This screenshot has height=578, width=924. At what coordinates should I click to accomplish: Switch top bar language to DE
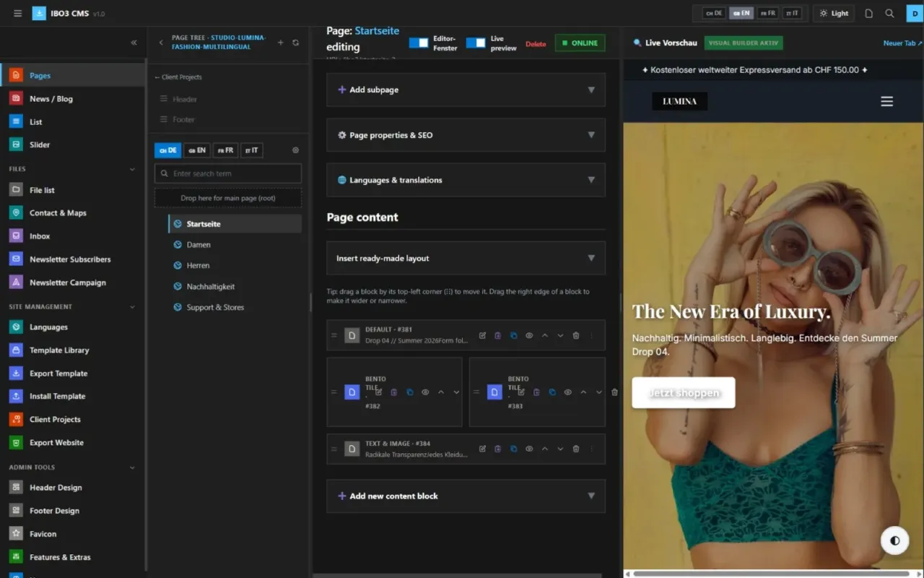(714, 13)
